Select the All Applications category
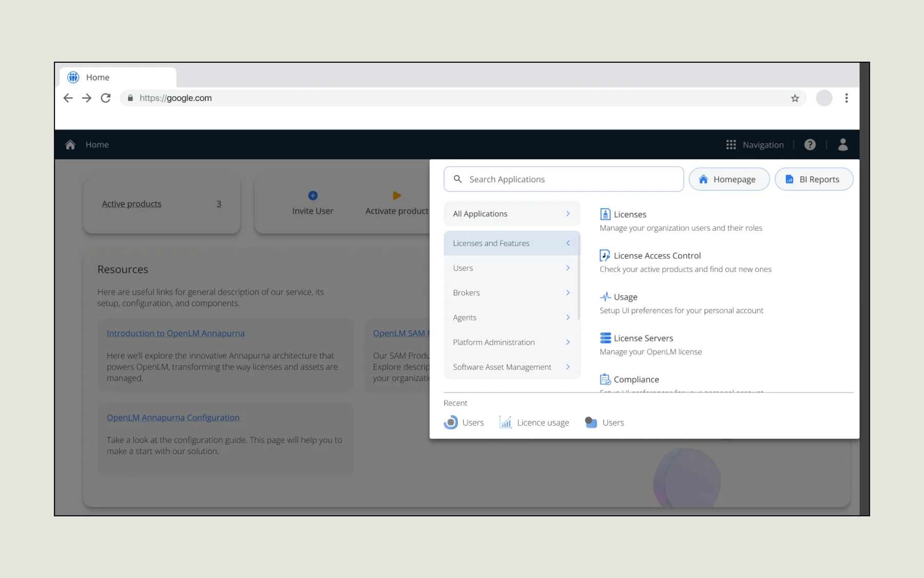The image size is (924, 578). tap(512, 214)
